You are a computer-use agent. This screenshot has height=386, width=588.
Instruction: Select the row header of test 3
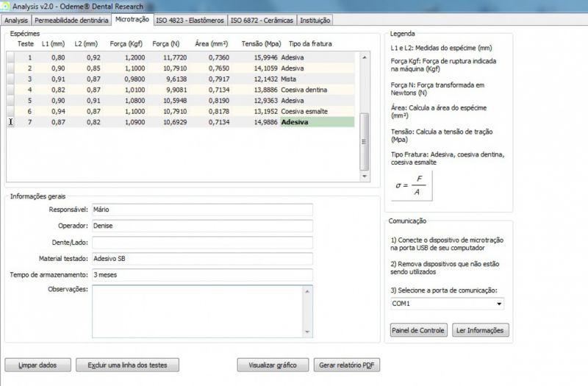point(10,79)
